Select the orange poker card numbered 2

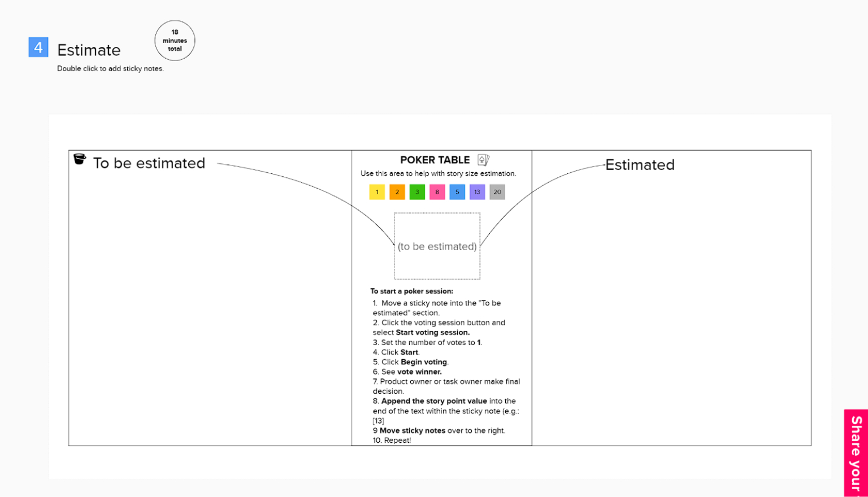397,192
